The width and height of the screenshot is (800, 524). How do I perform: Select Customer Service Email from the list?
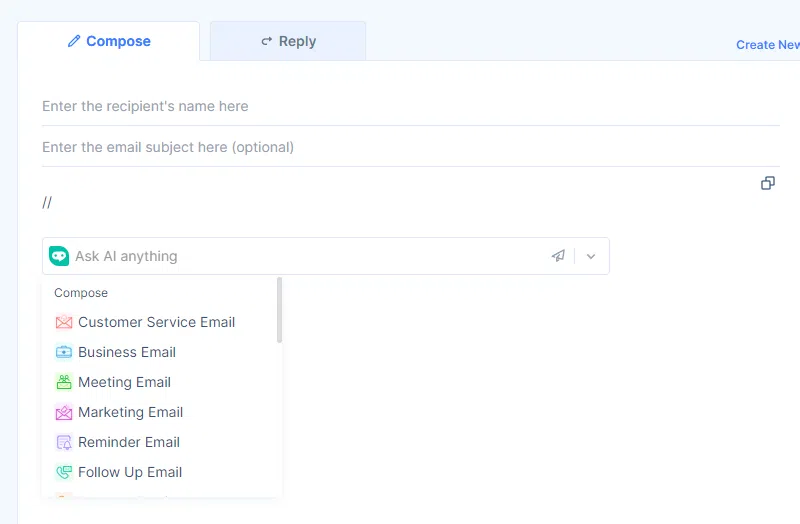[x=156, y=322]
